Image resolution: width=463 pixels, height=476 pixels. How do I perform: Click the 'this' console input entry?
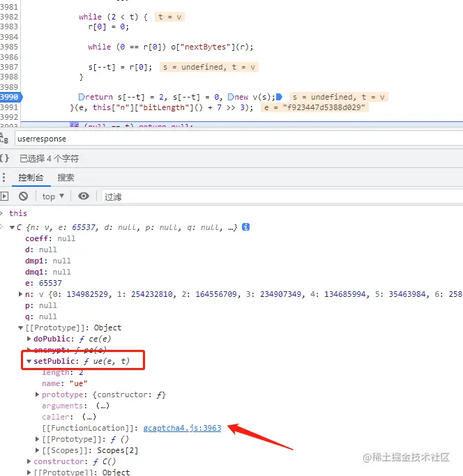click(18, 213)
